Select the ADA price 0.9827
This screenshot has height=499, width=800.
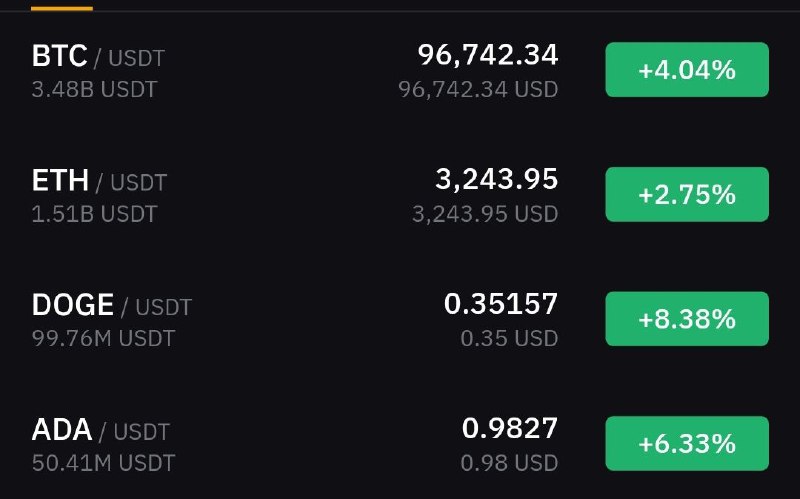click(x=510, y=429)
